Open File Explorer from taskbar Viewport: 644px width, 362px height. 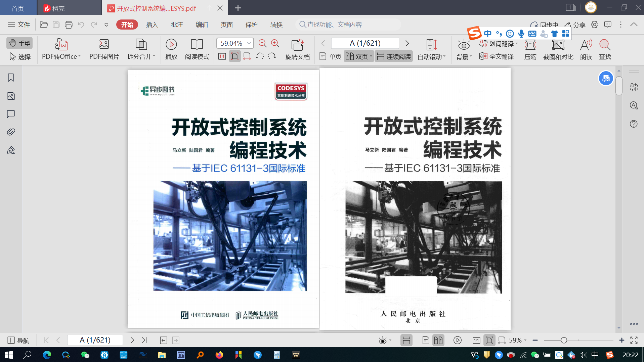click(x=162, y=355)
